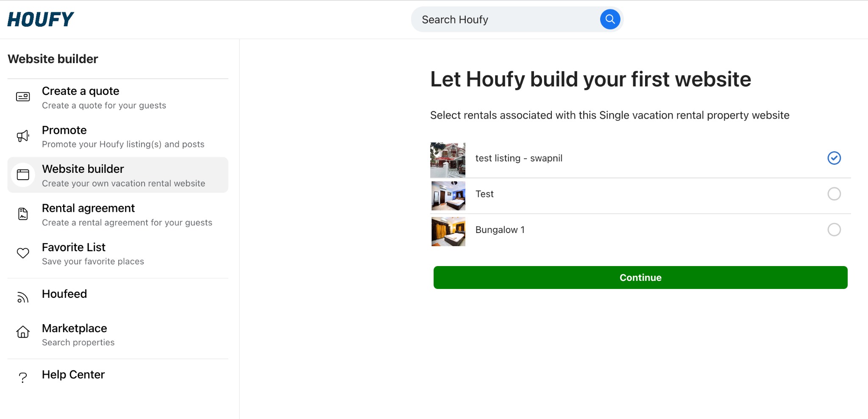
Task: Click the Website builder window icon
Action: click(23, 175)
